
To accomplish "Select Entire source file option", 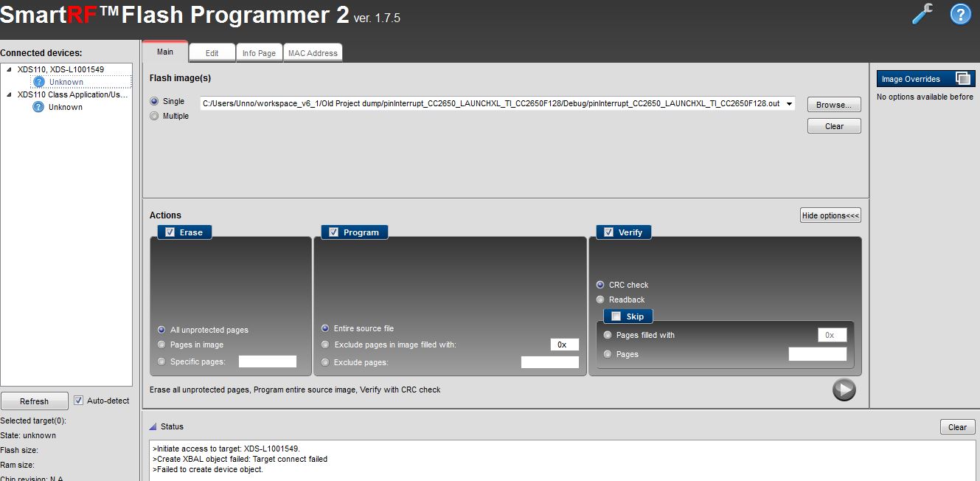I will click(x=325, y=328).
